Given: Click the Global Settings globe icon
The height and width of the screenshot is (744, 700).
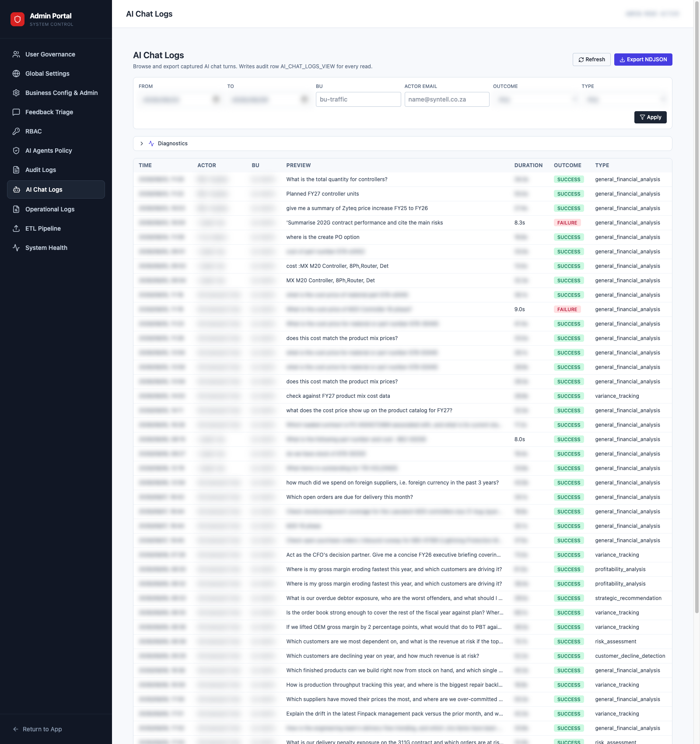Looking at the screenshot, I should [16, 74].
